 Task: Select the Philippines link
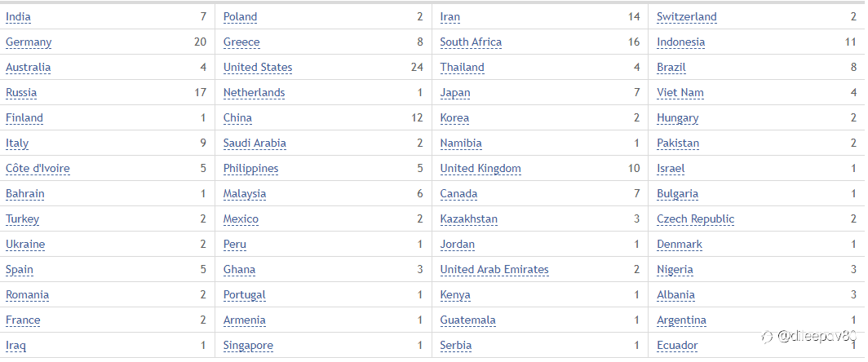tap(250, 168)
